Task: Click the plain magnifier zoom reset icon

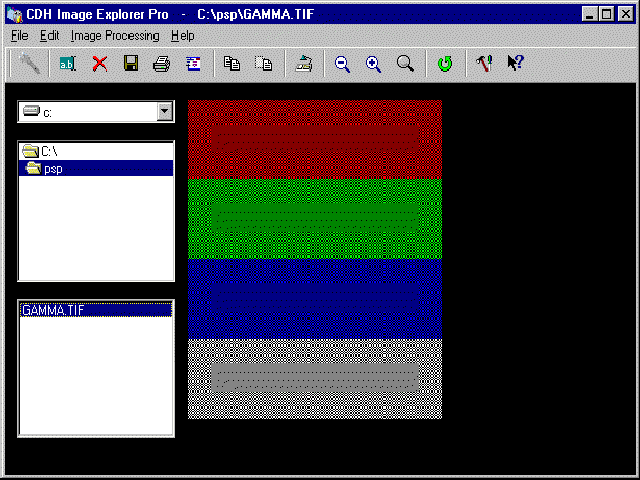Action: point(405,64)
